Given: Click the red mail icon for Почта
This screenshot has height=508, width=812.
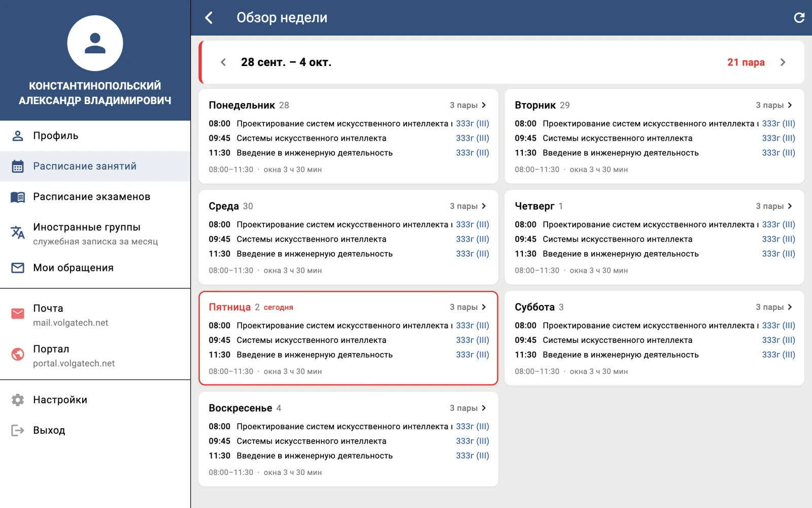Looking at the screenshot, I should click(18, 313).
